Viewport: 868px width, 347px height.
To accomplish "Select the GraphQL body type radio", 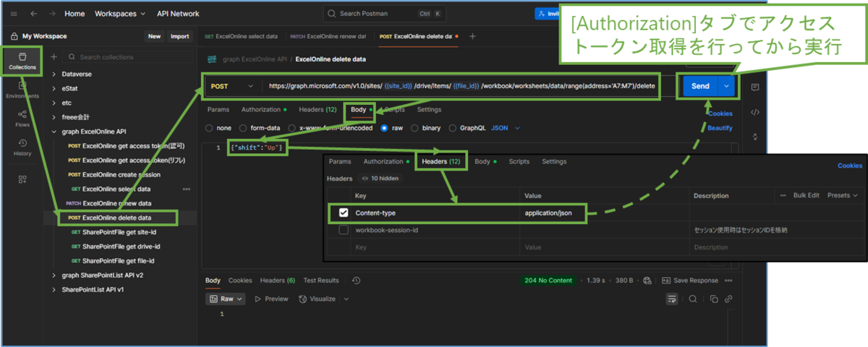I will point(454,128).
